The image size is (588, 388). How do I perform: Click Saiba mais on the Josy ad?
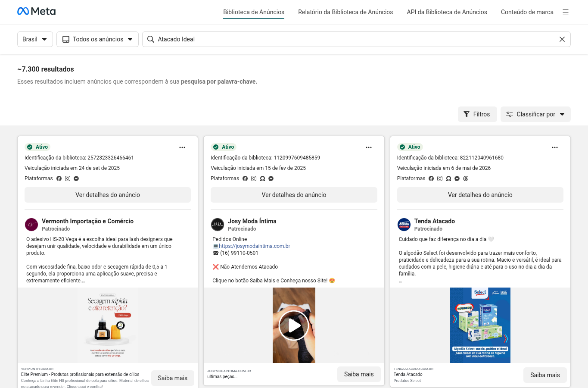pos(359,374)
